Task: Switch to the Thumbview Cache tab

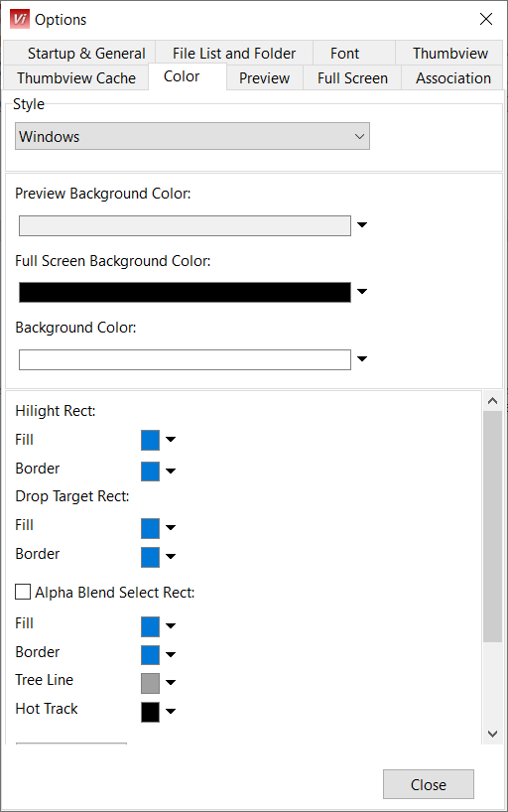Action: [x=76, y=78]
